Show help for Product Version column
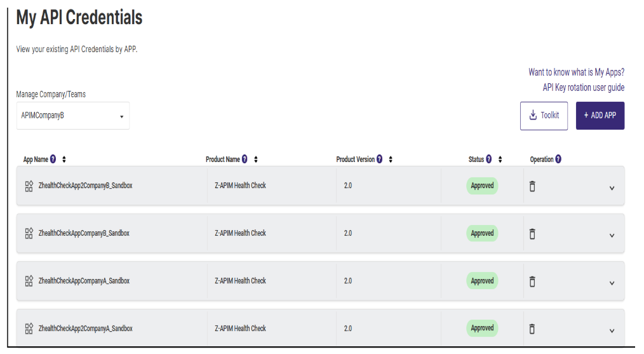The image size is (644, 354). [x=380, y=159]
